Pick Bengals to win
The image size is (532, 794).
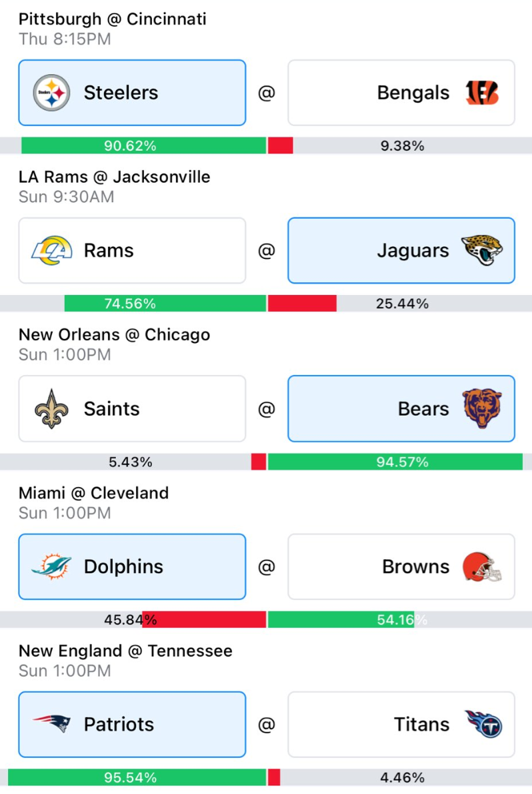(401, 93)
